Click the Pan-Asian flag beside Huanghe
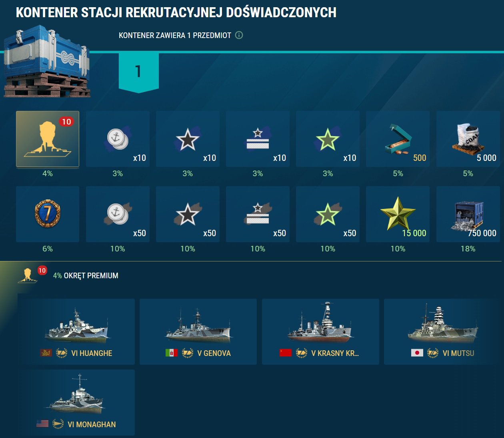Image resolution: width=504 pixels, height=438 pixels. [x=46, y=353]
